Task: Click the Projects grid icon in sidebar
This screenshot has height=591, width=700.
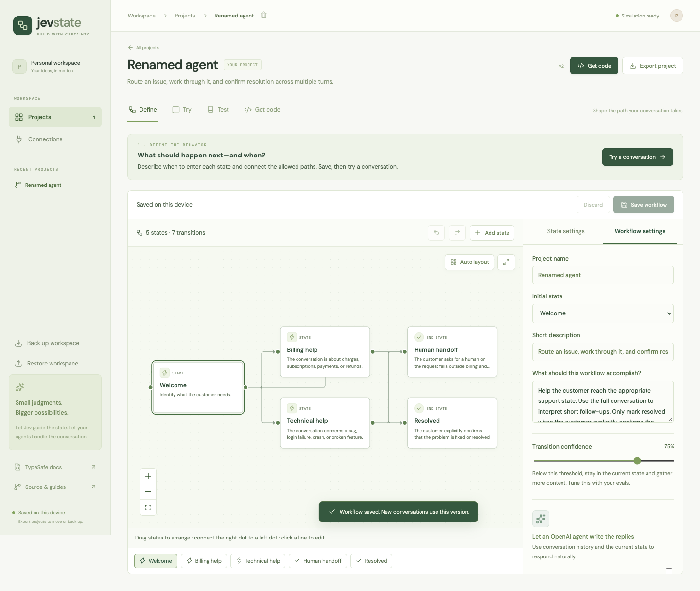Action: [19, 117]
